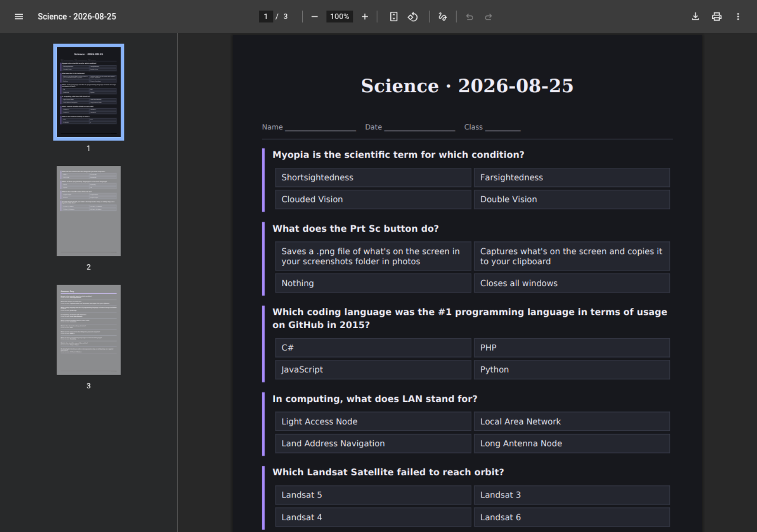Select the Double Vision answer
Screen dimensions: 757x532
[x=572, y=199]
